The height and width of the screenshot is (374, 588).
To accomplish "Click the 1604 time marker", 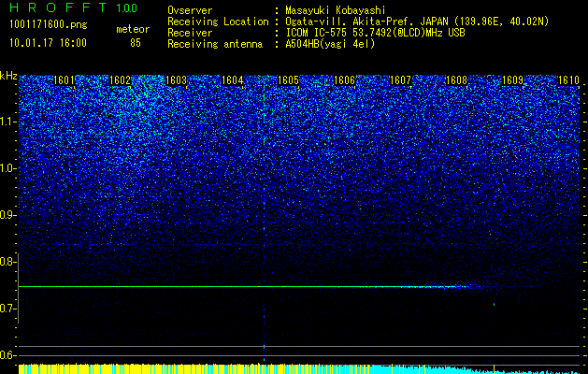I will click(x=232, y=79).
